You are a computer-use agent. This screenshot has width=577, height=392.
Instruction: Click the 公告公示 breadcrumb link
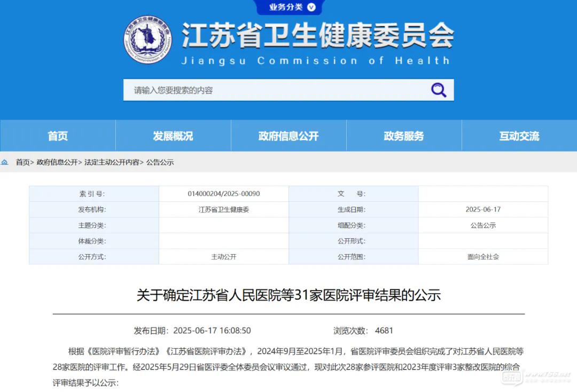click(160, 162)
